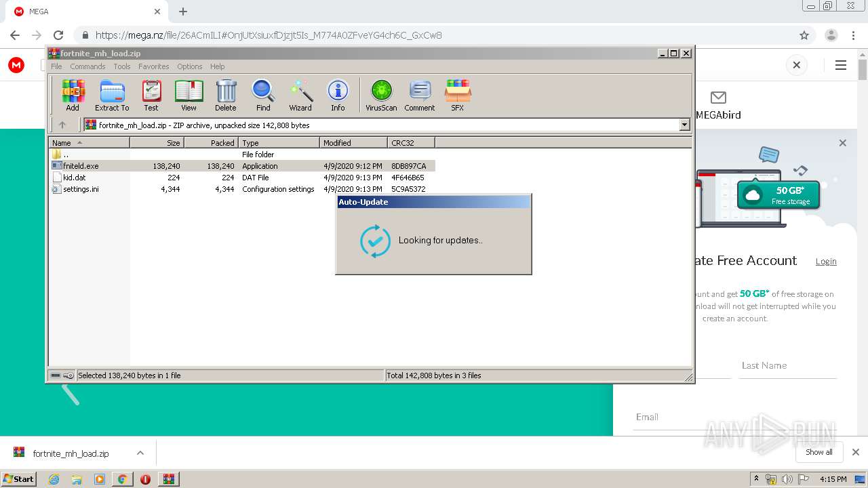
Task: Click the Add toolbar icon in WinRAR
Action: [x=73, y=95]
